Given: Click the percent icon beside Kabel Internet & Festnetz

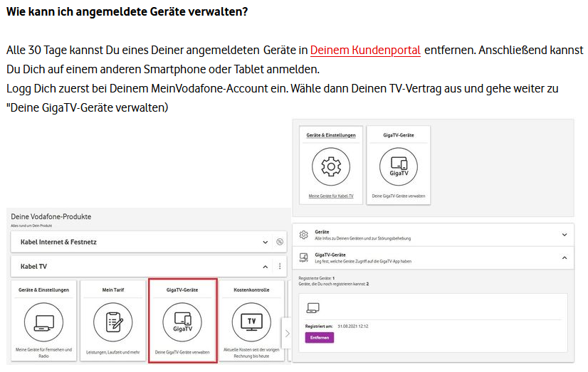Looking at the screenshot, I should pos(280,242).
